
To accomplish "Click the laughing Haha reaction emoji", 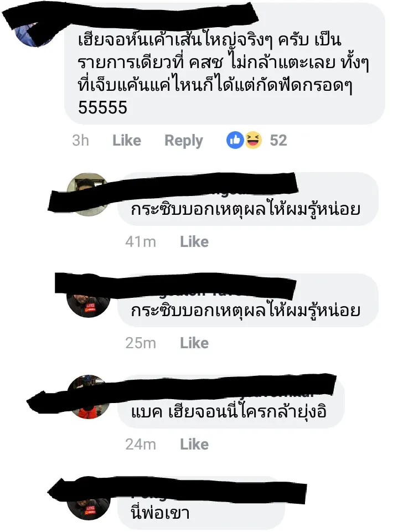I will [254, 140].
